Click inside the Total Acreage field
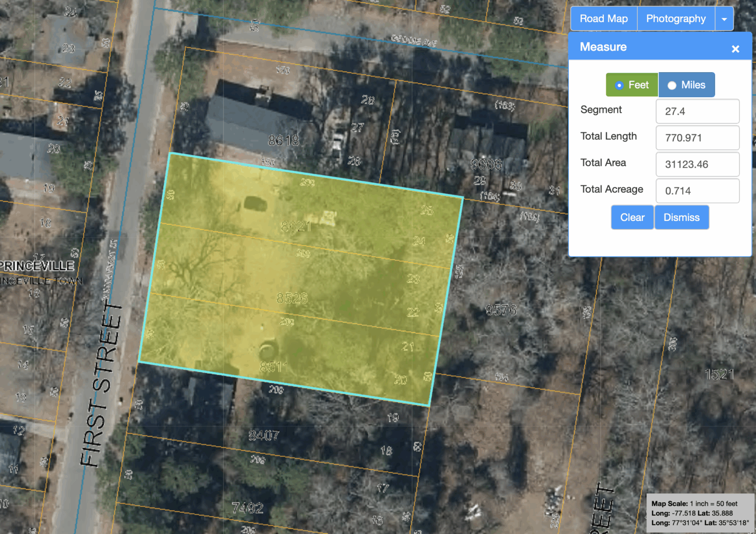Viewport: 756px width, 534px height. pos(697,191)
